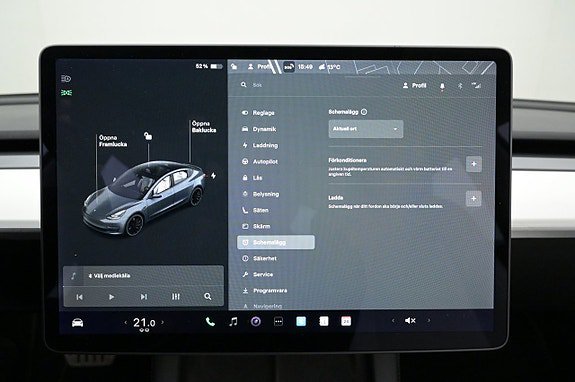575x382 pixels.
Task: Open the Phone app in dock
Action: (x=210, y=322)
